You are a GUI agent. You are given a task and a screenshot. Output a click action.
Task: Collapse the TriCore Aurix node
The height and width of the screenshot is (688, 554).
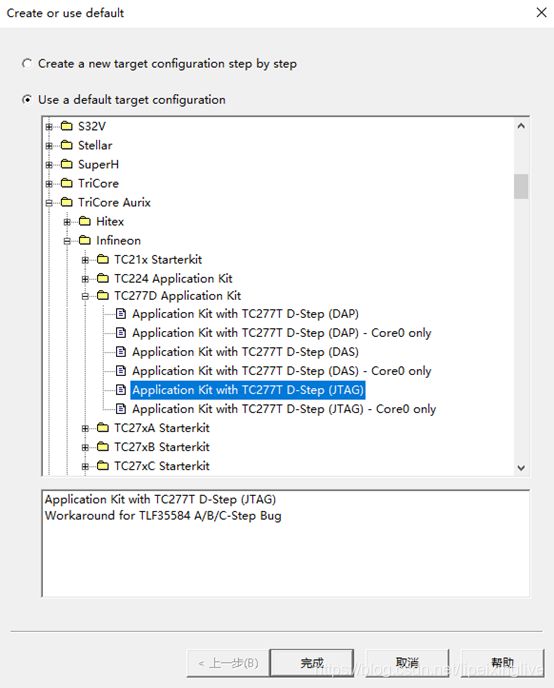pos(49,203)
